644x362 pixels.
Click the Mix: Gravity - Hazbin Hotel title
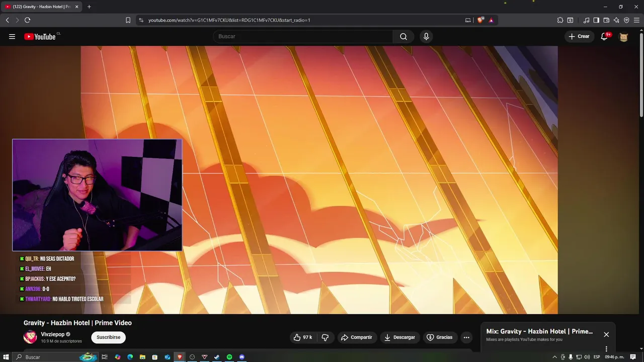(539, 331)
